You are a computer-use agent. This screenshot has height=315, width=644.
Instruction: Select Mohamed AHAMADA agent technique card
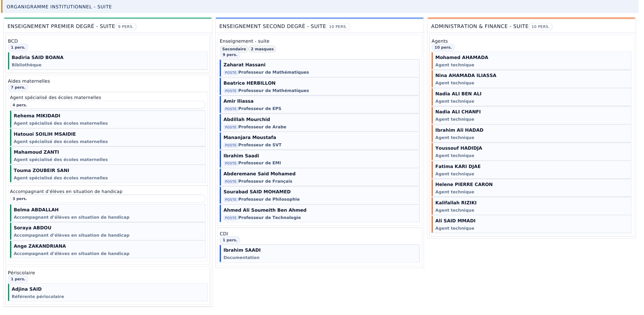[x=532, y=61]
